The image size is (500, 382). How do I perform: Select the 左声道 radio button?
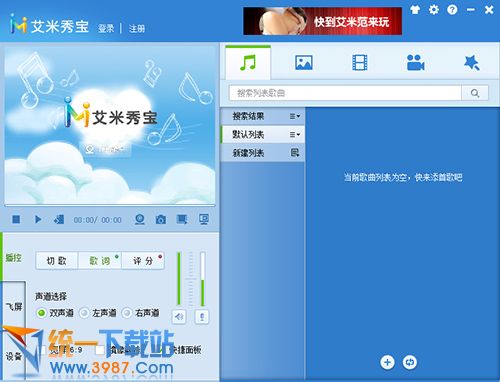[x=84, y=313]
